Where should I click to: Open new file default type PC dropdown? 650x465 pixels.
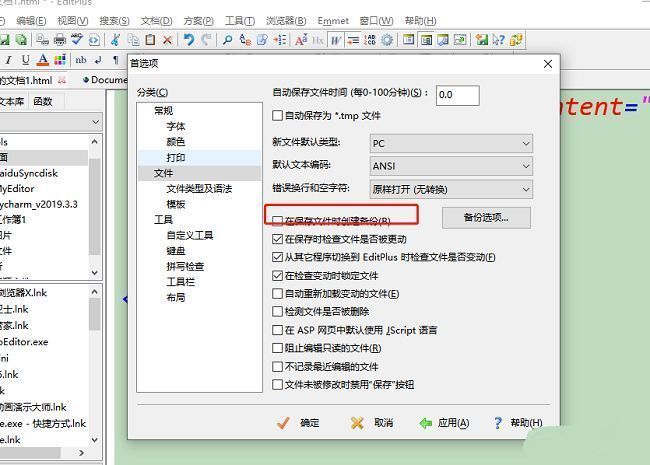tap(451, 143)
